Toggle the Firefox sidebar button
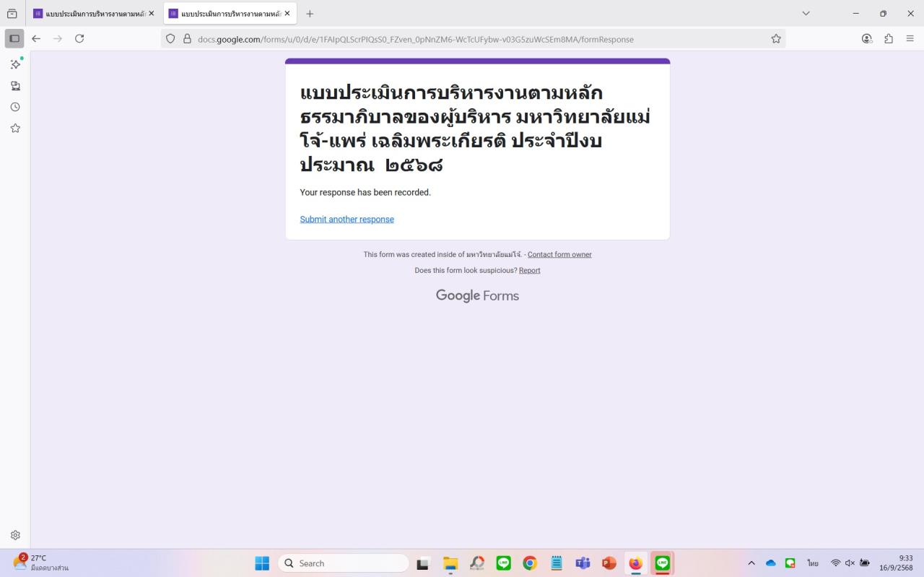924x577 pixels. point(14,39)
